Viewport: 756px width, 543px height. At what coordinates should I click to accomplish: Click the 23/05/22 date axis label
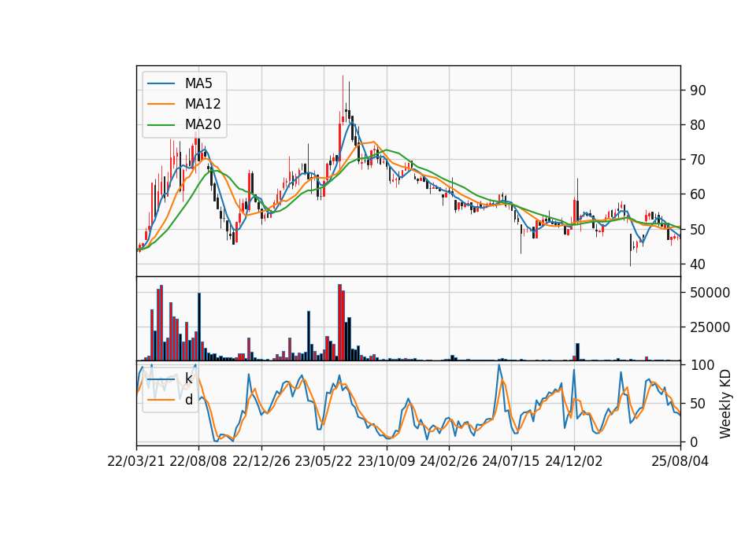324,461
